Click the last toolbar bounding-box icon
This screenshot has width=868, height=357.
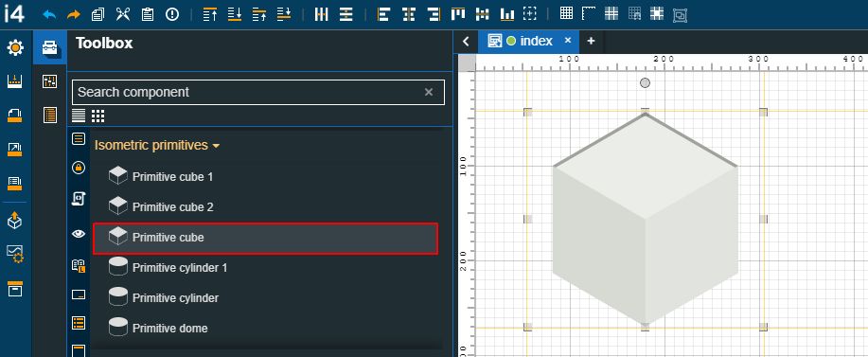coord(680,15)
